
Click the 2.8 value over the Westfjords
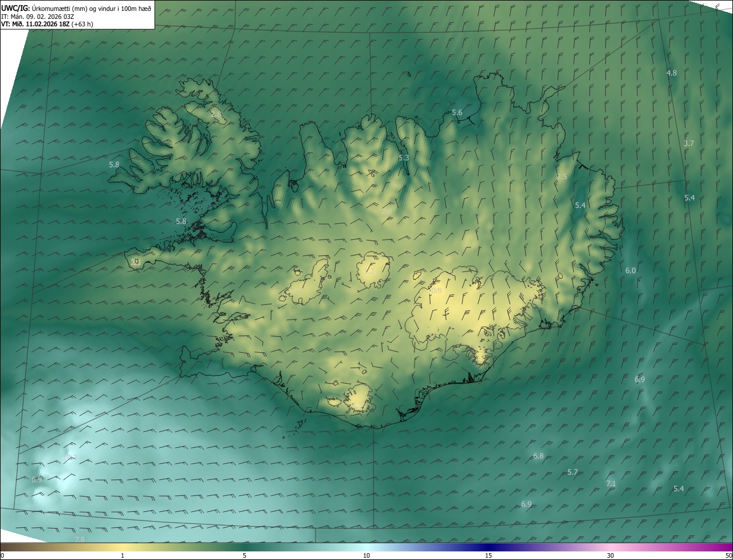pos(216,114)
